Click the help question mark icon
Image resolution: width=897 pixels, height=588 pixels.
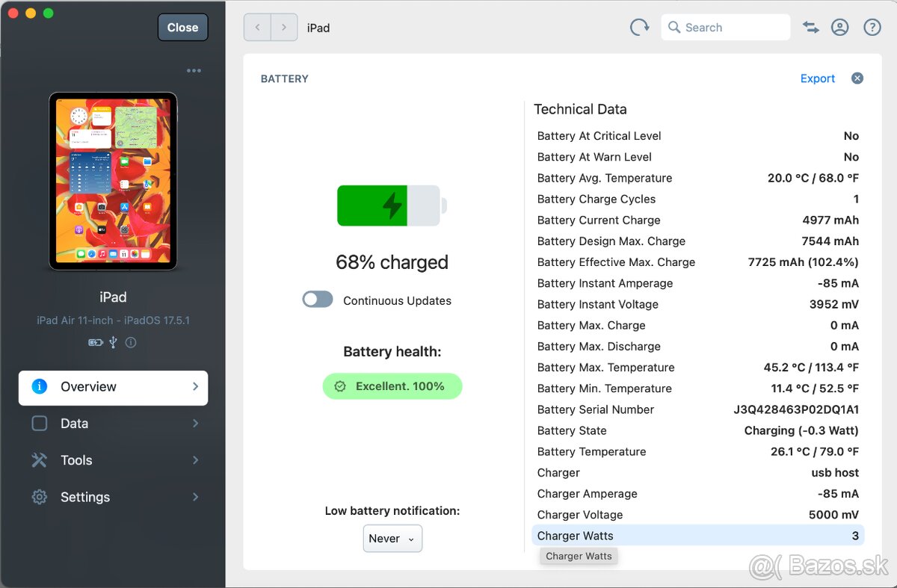872,28
